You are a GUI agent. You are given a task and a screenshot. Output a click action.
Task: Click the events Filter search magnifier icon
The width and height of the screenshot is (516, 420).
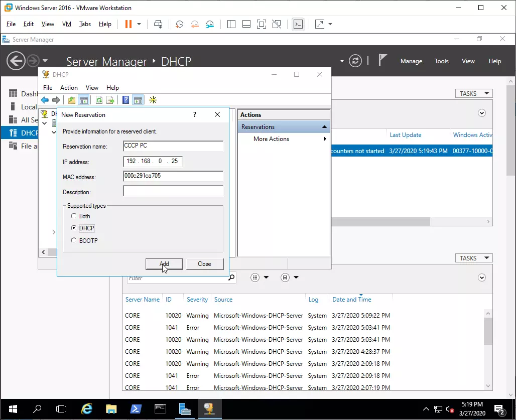(232, 277)
